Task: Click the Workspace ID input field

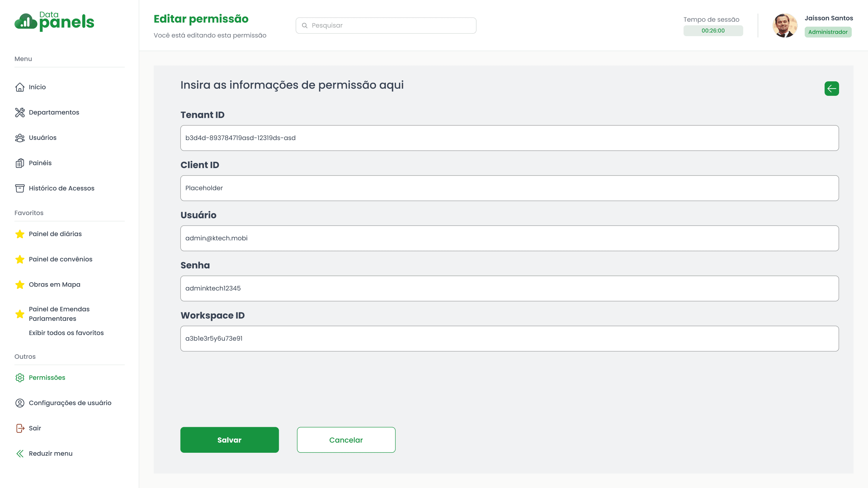Action: click(509, 339)
